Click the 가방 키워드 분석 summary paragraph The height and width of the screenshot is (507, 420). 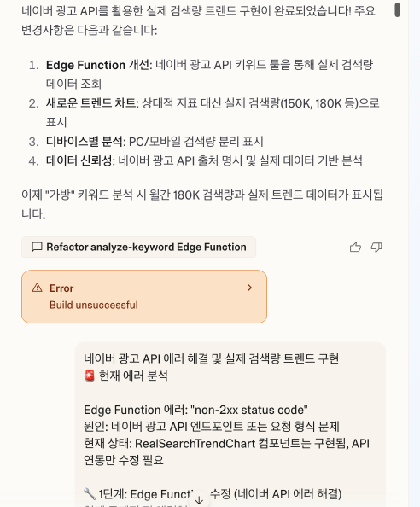[202, 204]
